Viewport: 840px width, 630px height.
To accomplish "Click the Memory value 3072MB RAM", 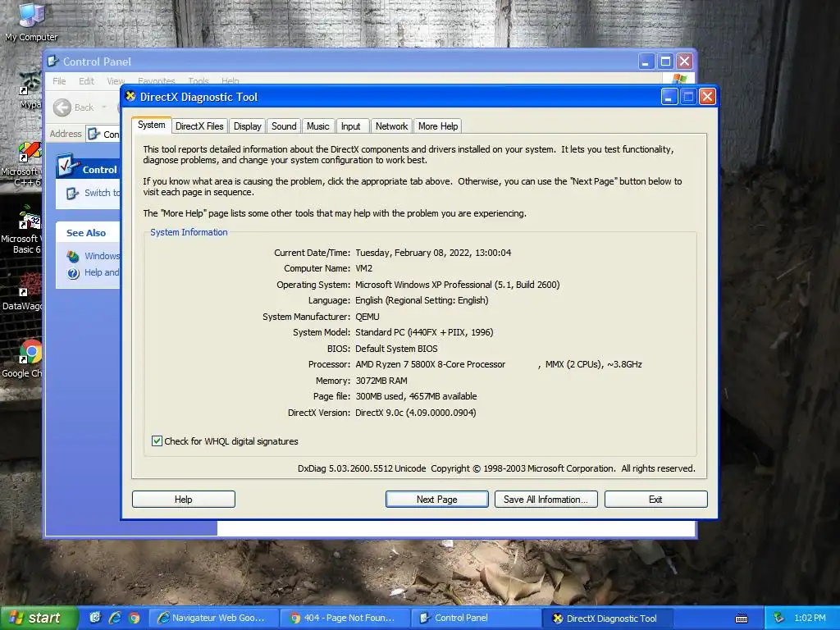I will pos(381,381).
